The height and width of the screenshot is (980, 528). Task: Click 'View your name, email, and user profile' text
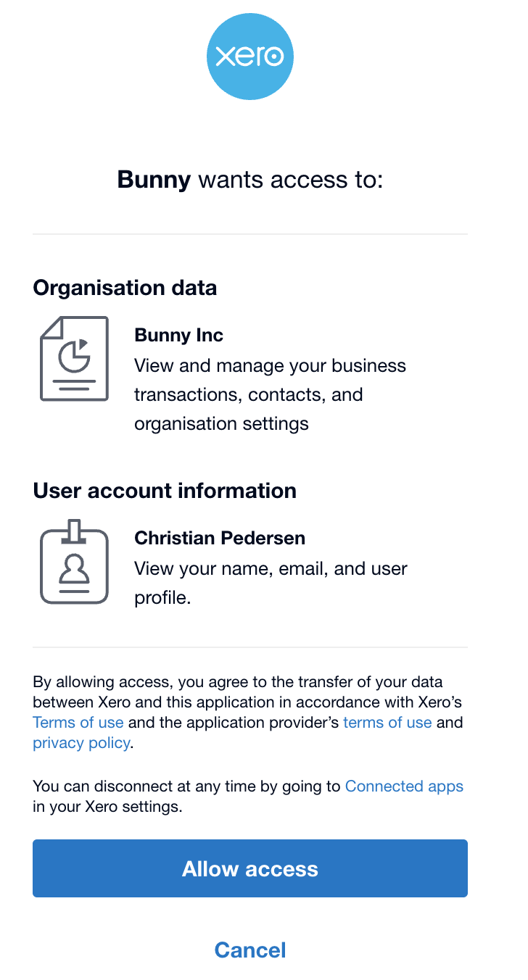(x=271, y=583)
